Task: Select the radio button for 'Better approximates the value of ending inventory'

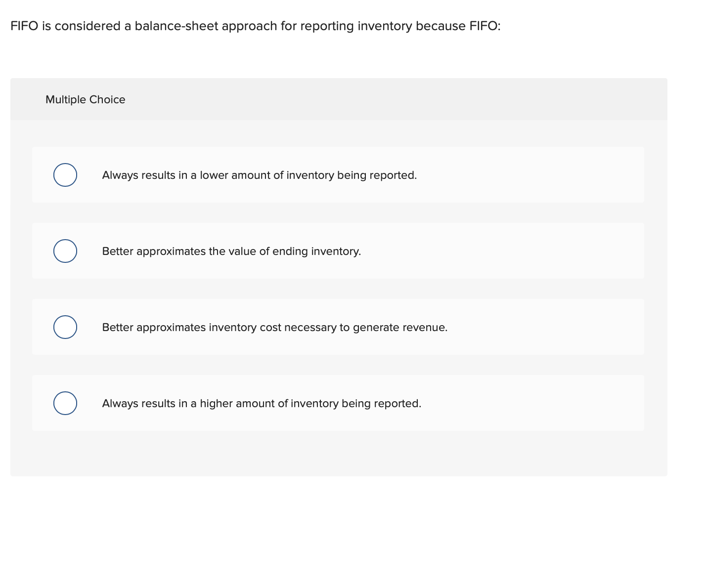Action: coord(65,251)
